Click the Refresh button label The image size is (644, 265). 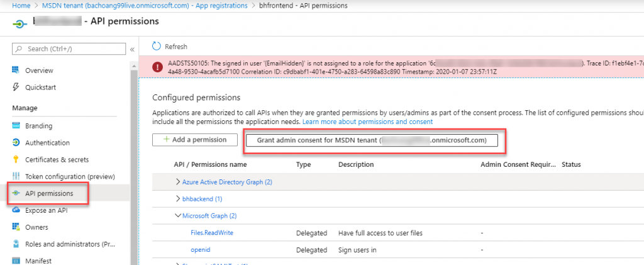point(176,47)
